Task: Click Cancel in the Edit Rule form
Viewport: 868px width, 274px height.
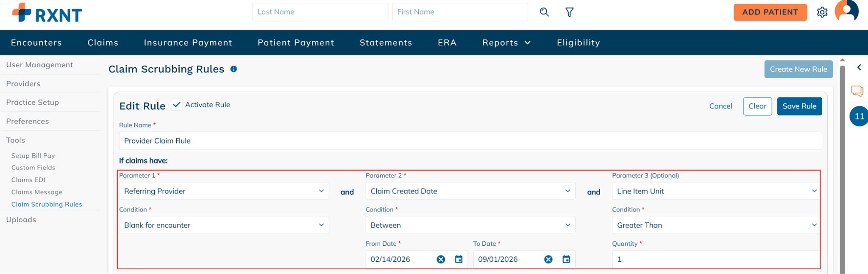Action: [x=721, y=106]
